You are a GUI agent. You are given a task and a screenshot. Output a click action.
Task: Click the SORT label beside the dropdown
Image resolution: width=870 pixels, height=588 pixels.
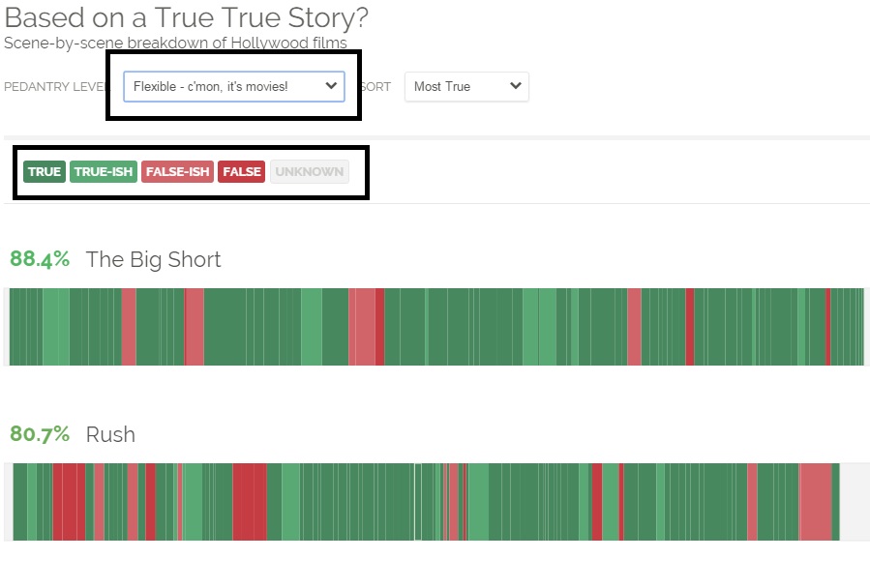[x=375, y=87]
